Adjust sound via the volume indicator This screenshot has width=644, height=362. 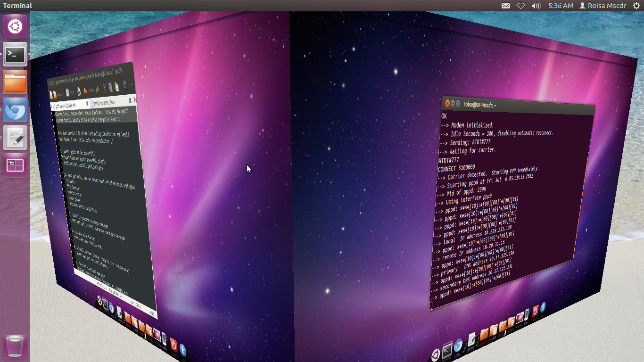tap(535, 6)
